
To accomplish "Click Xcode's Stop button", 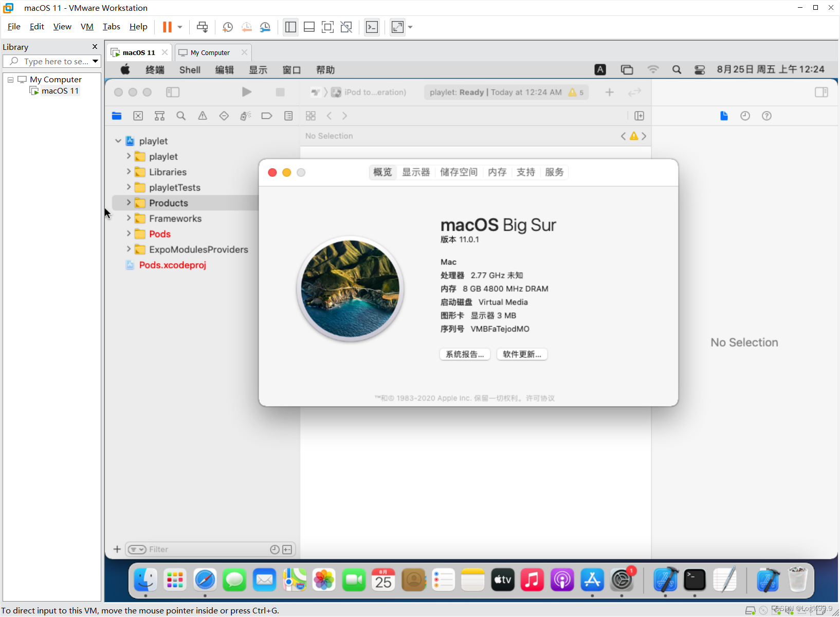I will (x=280, y=92).
